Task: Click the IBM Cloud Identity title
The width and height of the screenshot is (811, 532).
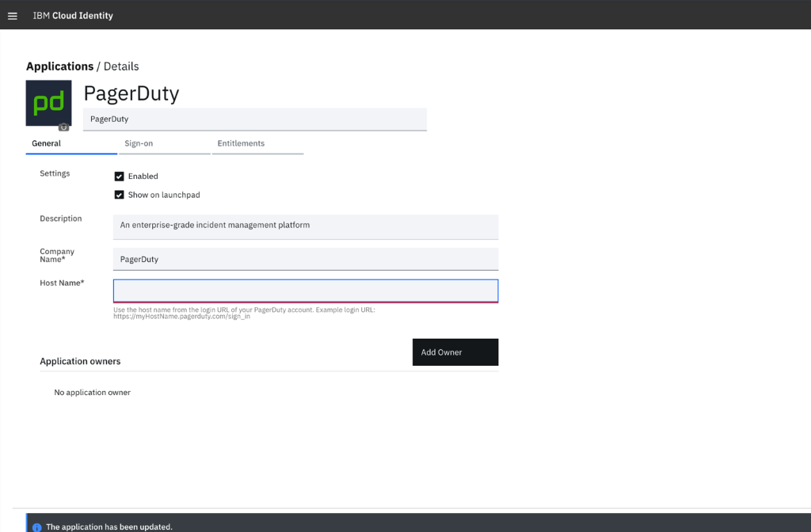Action: 73,16
